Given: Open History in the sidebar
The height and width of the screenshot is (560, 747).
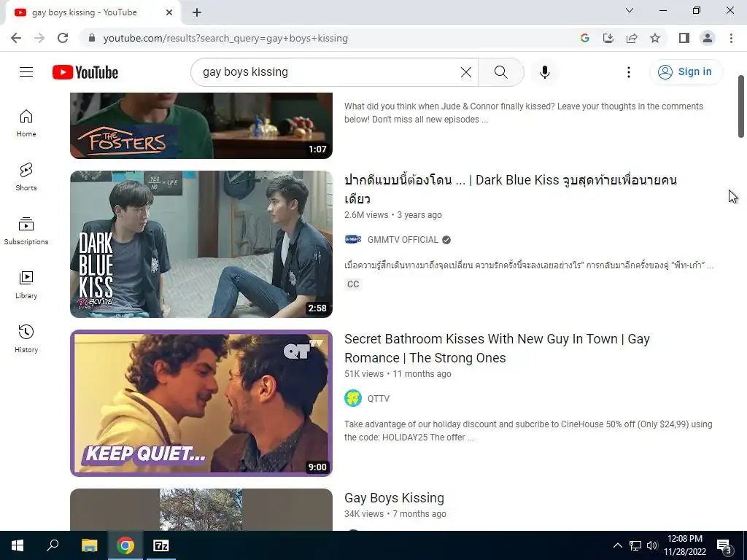Looking at the screenshot, I should 26,338.
